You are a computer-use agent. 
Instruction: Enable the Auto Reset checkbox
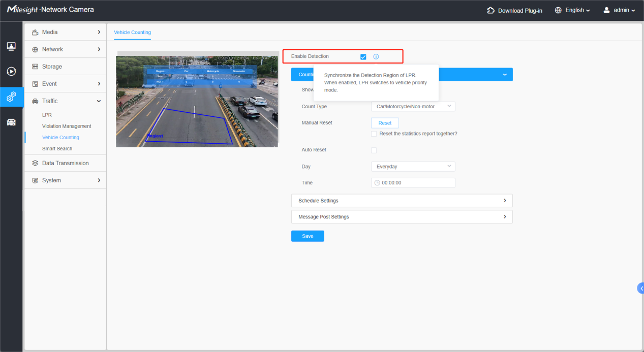click(374, 150)
